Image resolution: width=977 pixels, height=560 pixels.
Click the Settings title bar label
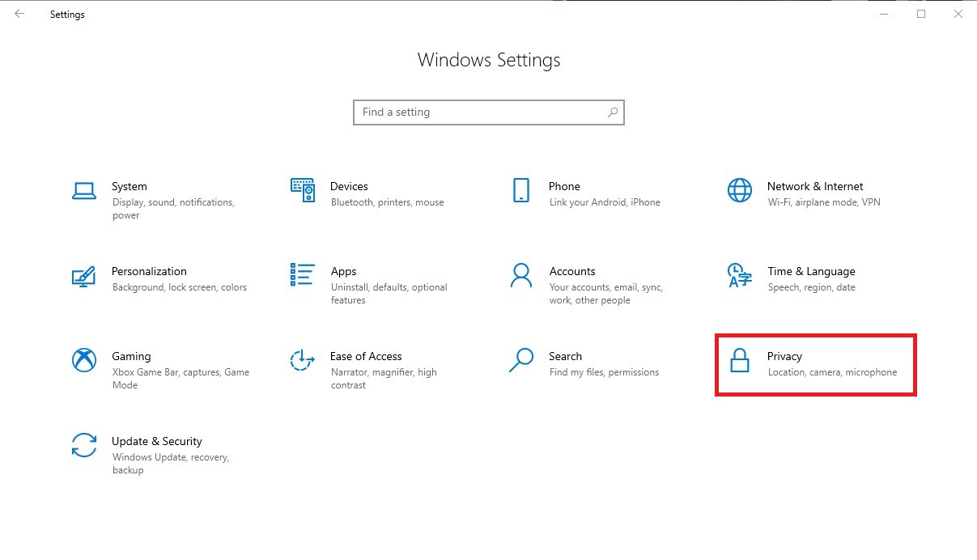67,14
